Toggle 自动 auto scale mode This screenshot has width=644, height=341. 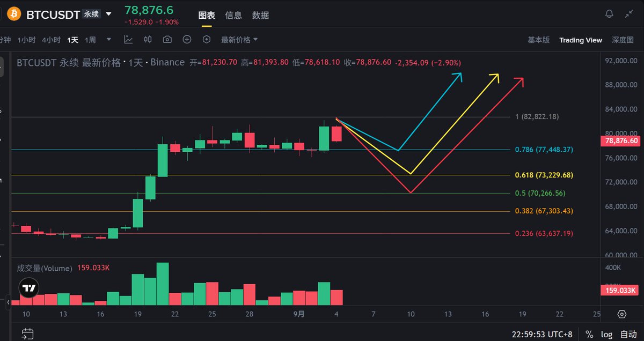pyautogui.click(x=628, y=334)
